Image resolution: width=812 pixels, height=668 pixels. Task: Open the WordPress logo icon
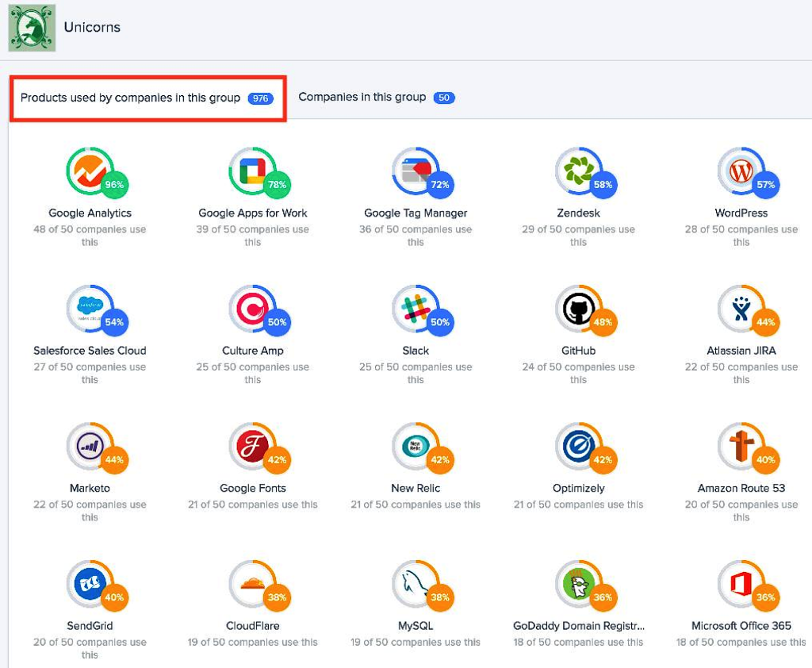(741, 171)
